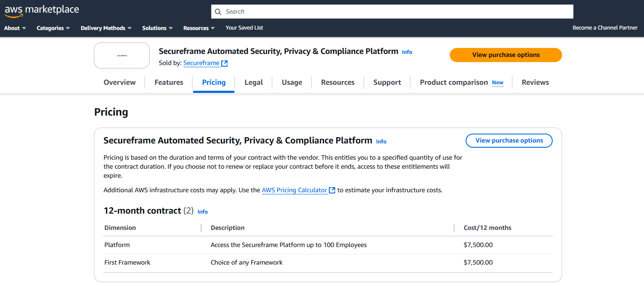Click the outlined View purchase options button
Viewport: 644px width, 286px height.
point(509,140)
